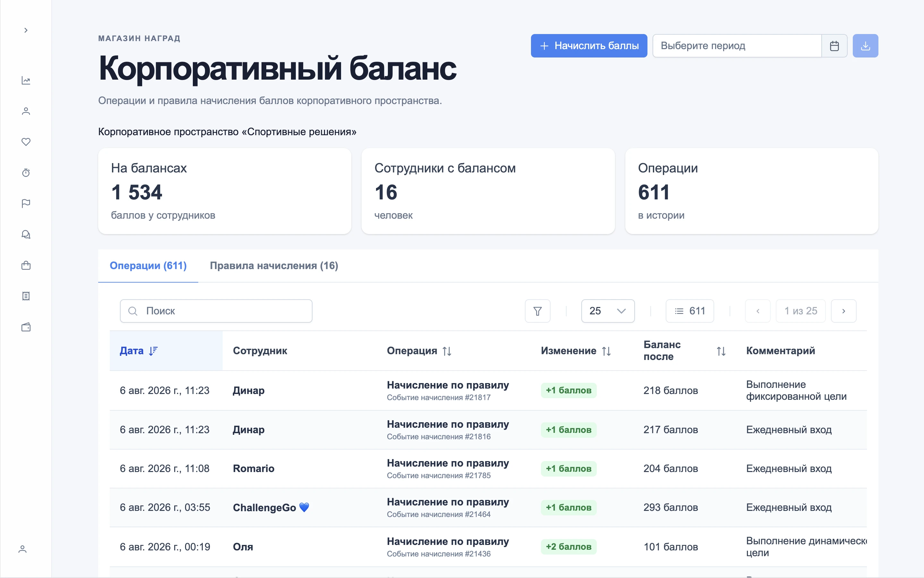Open employee Оля

(243, 547)
